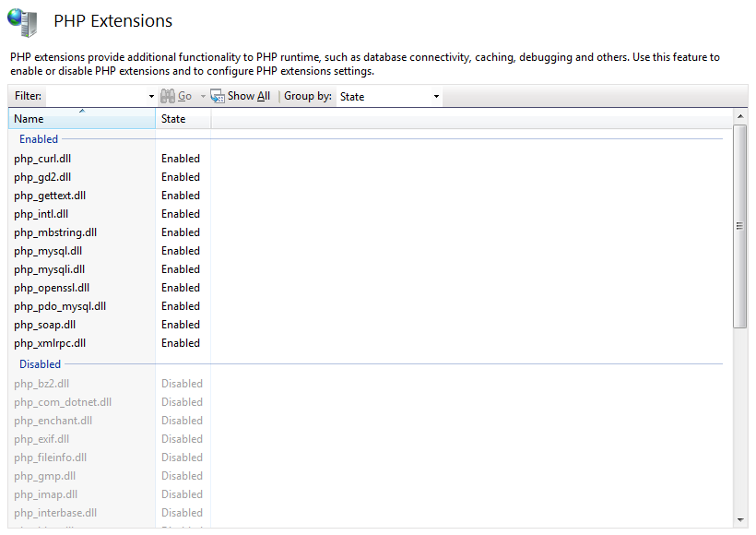Click the Go filter icon
Image resolution: width=756 pixels, height=535 pixels.
pos(168,96)
